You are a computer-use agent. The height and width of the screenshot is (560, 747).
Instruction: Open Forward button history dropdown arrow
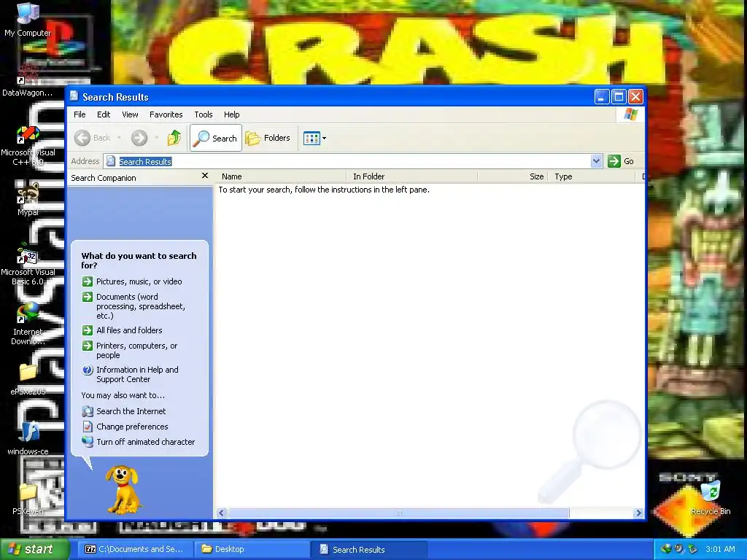(x=156, y=138)
